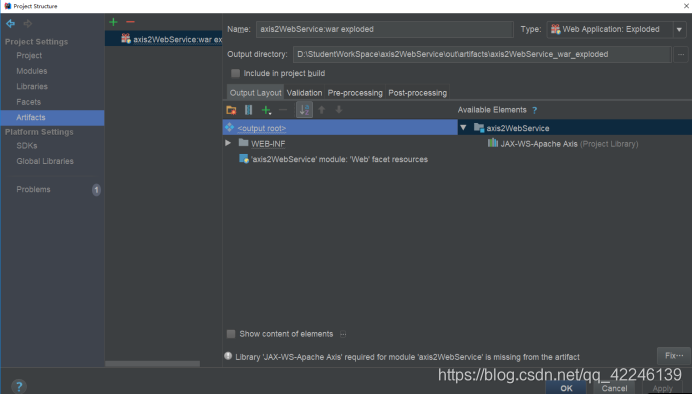
Task: Open Project settings page
Action: 29,56
